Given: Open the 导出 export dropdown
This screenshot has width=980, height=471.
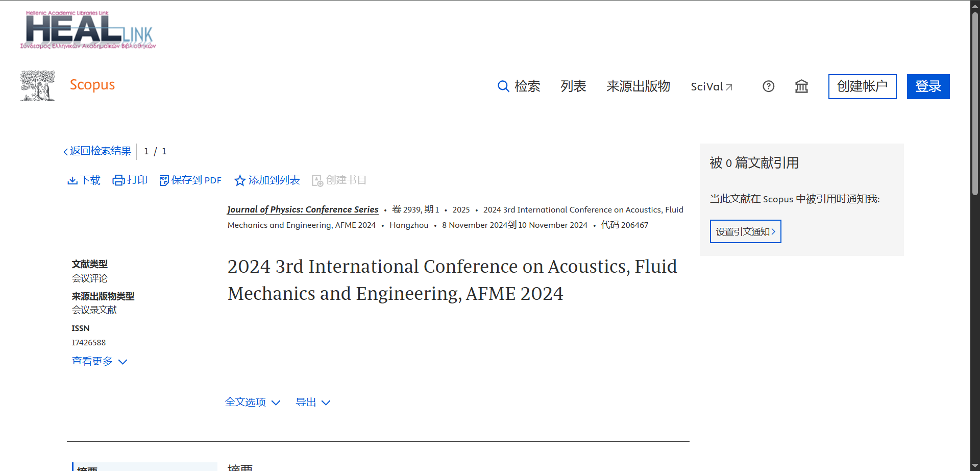Looking at the screenshot, I should (313, 403).
